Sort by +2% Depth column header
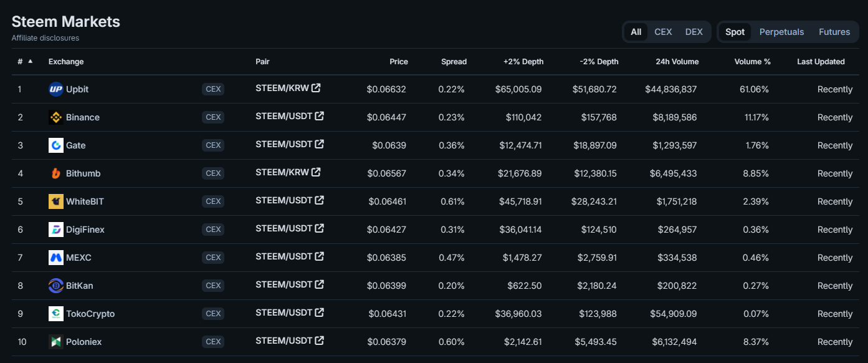Image resolution: width=868 pixels, height=363 pixels. (523, 62)
